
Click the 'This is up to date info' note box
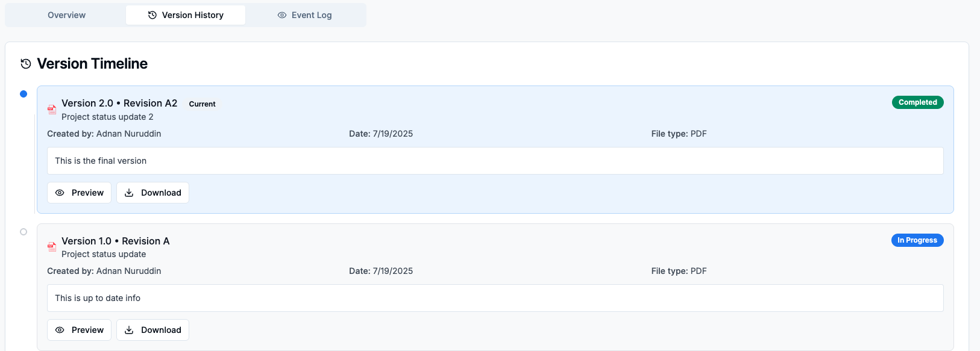click(495, 298)
